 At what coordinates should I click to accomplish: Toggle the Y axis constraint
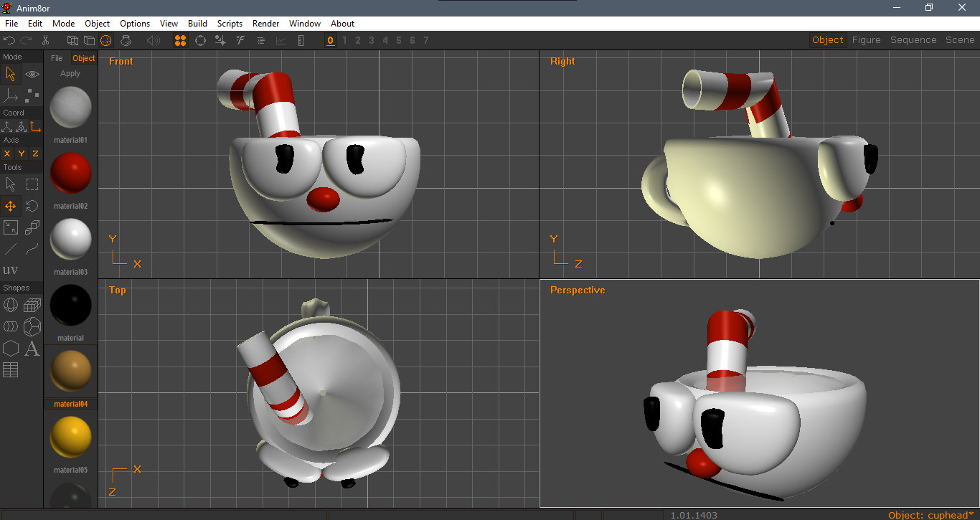pos(20,153)
